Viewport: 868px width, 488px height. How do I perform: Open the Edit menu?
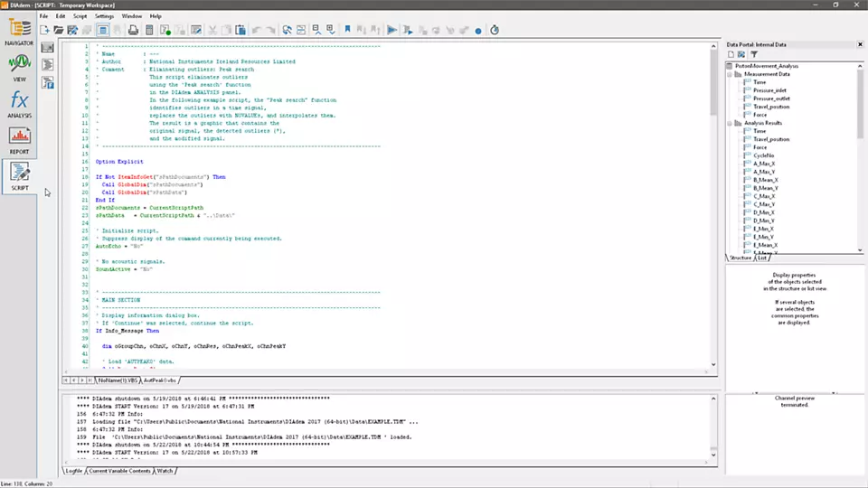click(61, 16)
